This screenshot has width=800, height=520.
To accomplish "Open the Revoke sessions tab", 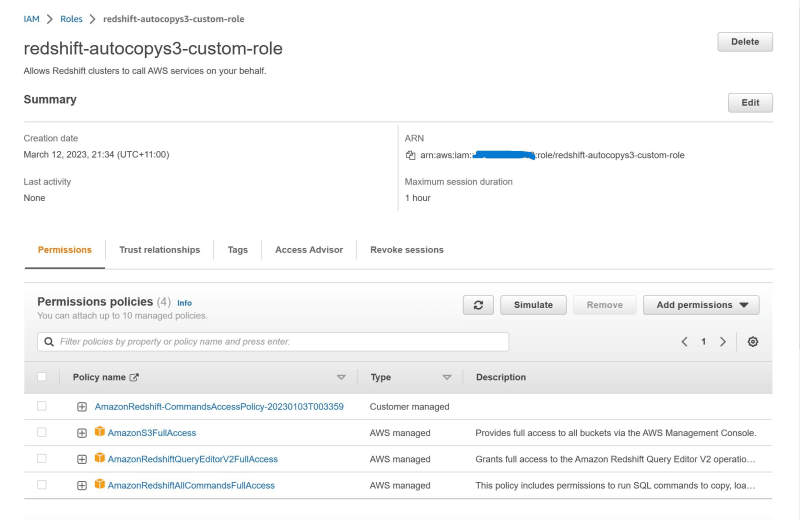I will click(x=407, y=250).
